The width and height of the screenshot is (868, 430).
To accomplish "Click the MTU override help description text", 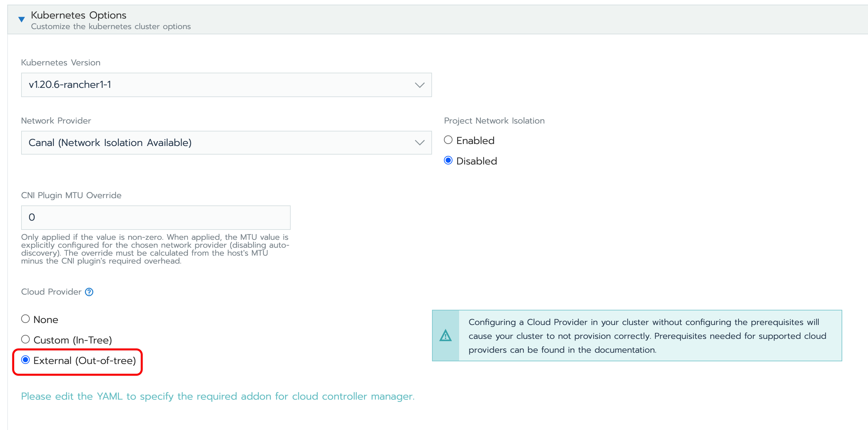I will pyautogui.click(x=155, y=249).
